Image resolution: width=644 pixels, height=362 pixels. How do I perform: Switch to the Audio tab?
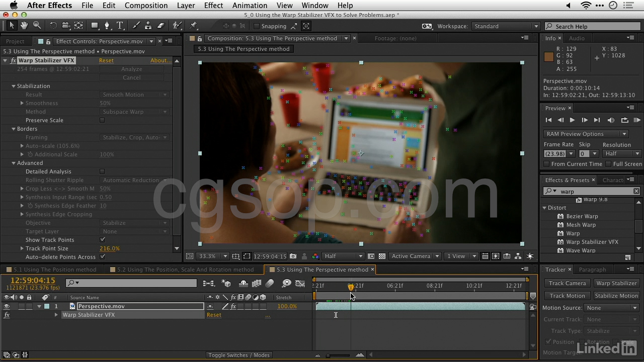tap(577, 38)
